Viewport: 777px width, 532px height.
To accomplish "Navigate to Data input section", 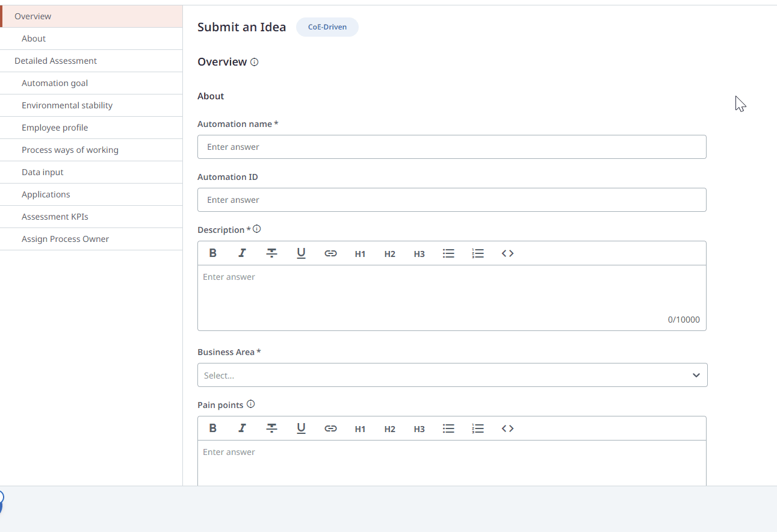I will (91, 172).
